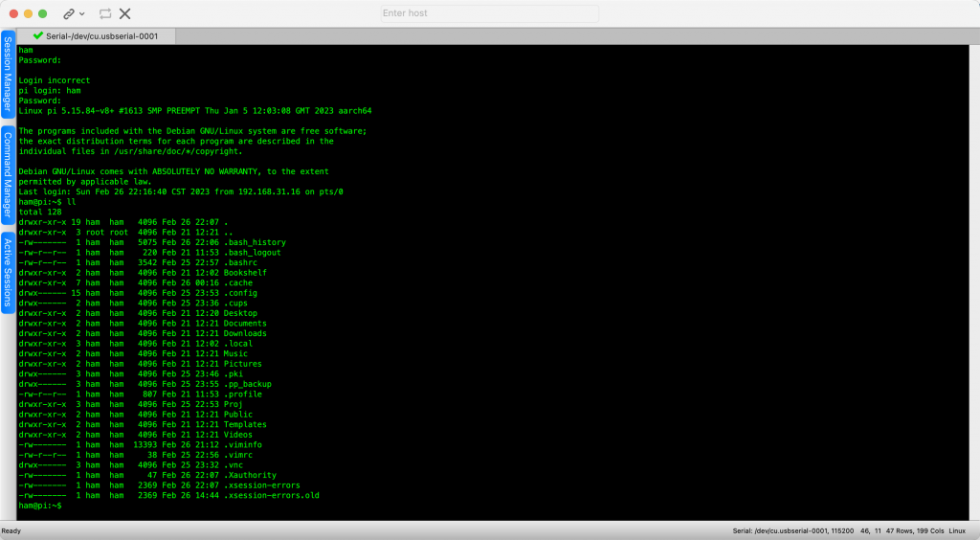This screenshot has height=540, width=980.
Task: Click the Ready status text in status bar
Action: click(x=11, y=531)
